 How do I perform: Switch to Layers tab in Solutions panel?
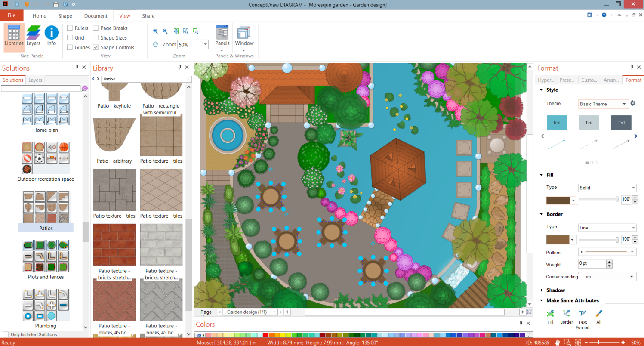(35, 80)
